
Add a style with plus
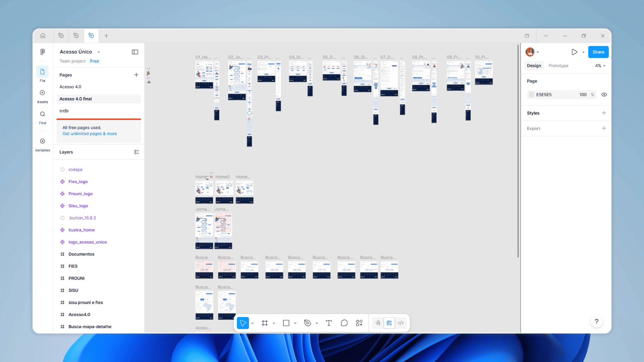coord(604,113)
